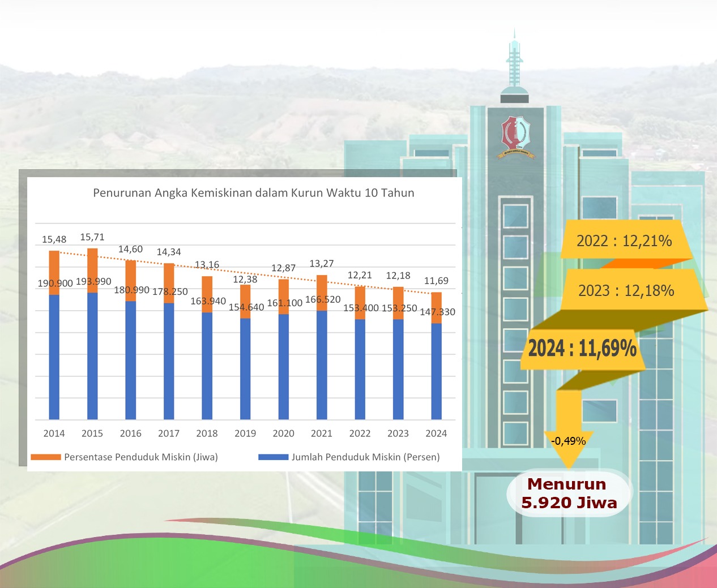This screenshot has height=588, width=717.
Task: Click the 2021 bar with value 166.520
Action: (x=322, y=347)
